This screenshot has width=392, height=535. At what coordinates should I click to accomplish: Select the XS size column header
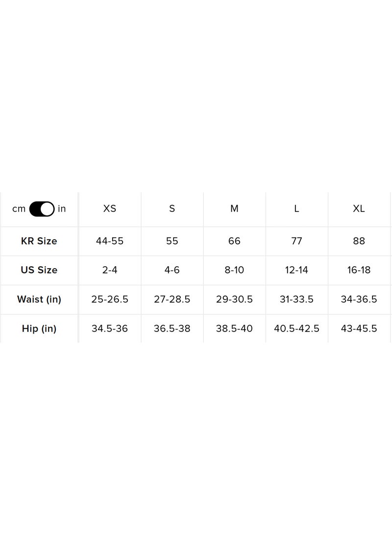click(x=110, y=208)
